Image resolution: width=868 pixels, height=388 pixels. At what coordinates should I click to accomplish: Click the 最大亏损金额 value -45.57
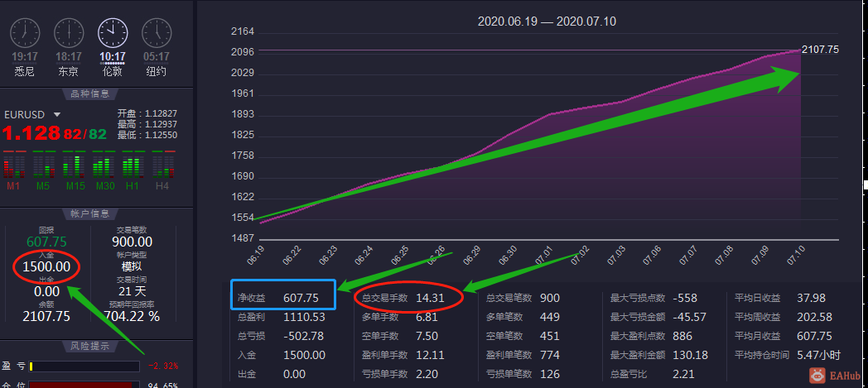pos(690,317)
